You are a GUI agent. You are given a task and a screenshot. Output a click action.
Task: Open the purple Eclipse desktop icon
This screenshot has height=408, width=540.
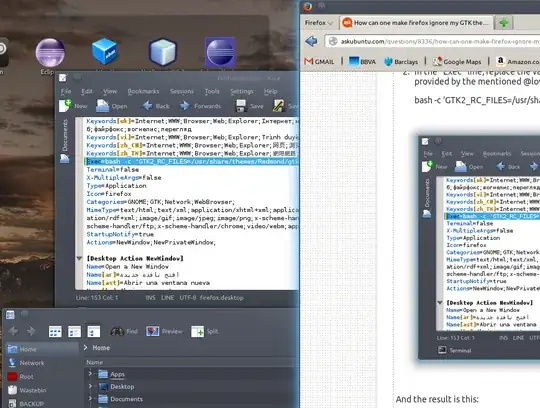coord(50,52)
